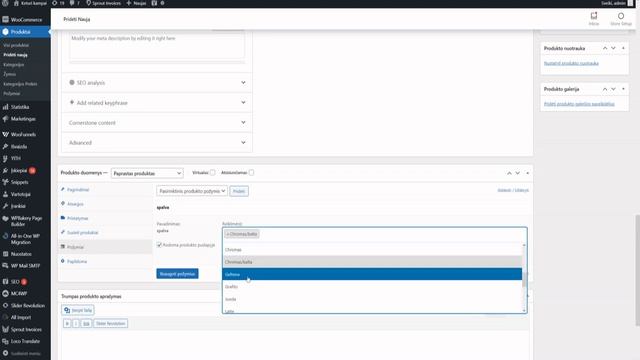The width and height of the screenshot is (640, 360).
Task: Open WP Mail SMTP icon
Action: [x=5, y=266]
